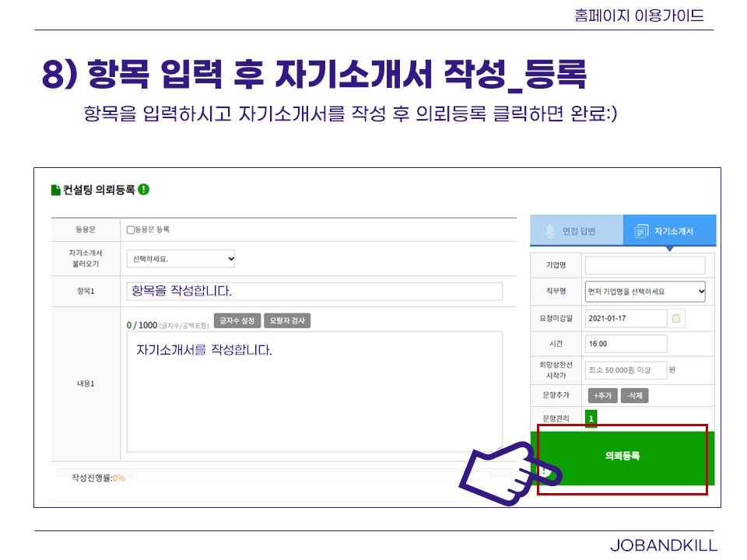Image resolution: width=747 pixels, height=560 pixels.
Task: Run the 오탈자 검사 spell check
Action: click(286, 320)
